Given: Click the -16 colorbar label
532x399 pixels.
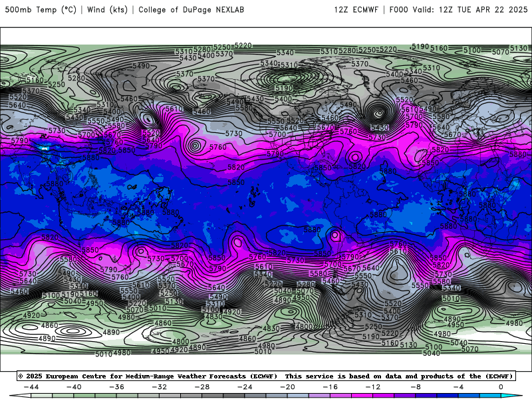Looking at the screenshot, I should coord(330,387).
